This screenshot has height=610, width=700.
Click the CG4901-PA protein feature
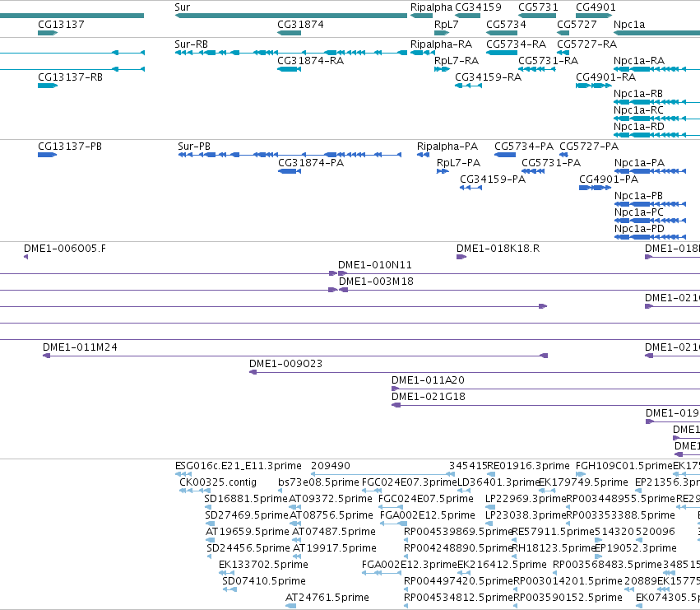(x=595, y=188)
